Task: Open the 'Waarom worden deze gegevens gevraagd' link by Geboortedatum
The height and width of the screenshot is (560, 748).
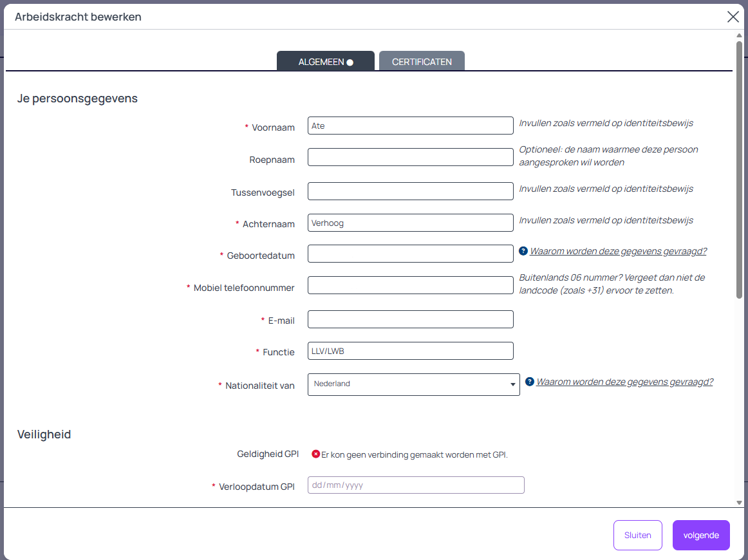Action: coord(618,251)
